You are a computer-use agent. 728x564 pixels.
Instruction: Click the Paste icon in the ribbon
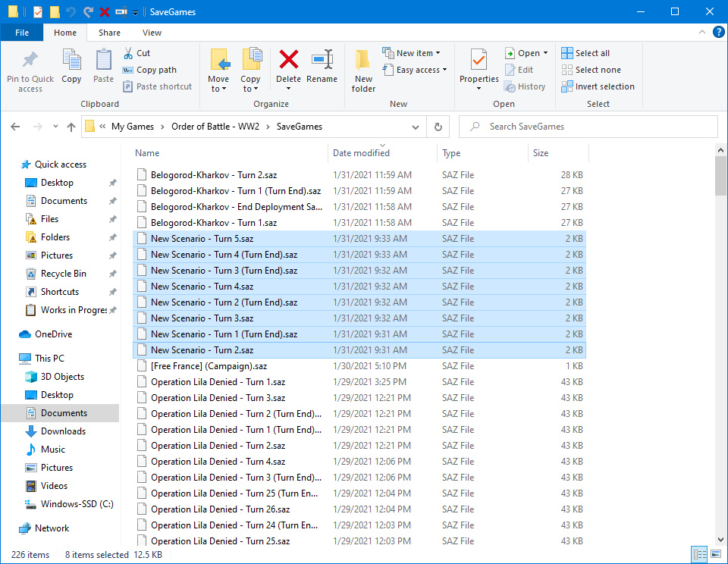[x=103, y=61]
